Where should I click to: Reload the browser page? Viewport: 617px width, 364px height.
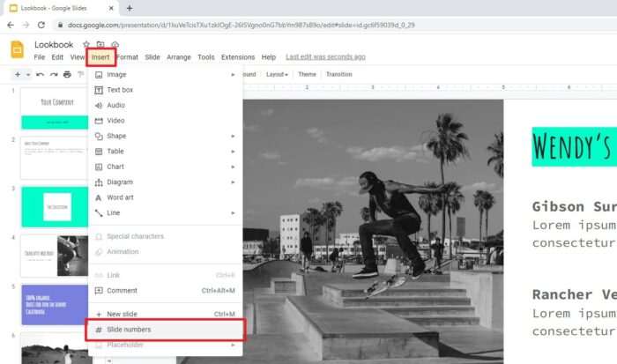(41, 25)
